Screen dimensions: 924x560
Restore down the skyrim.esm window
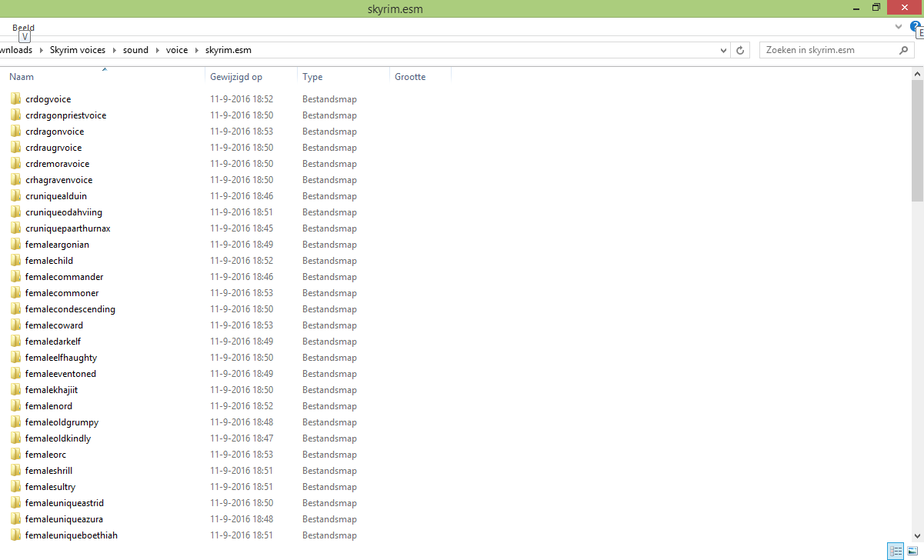click(x=876, y=8)
